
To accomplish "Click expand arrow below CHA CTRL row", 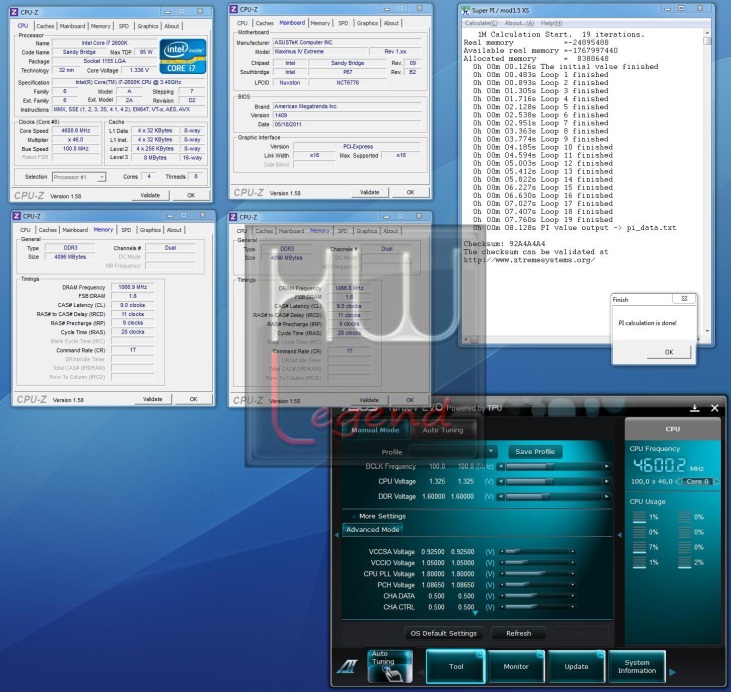I will click(x=475, y=613).
